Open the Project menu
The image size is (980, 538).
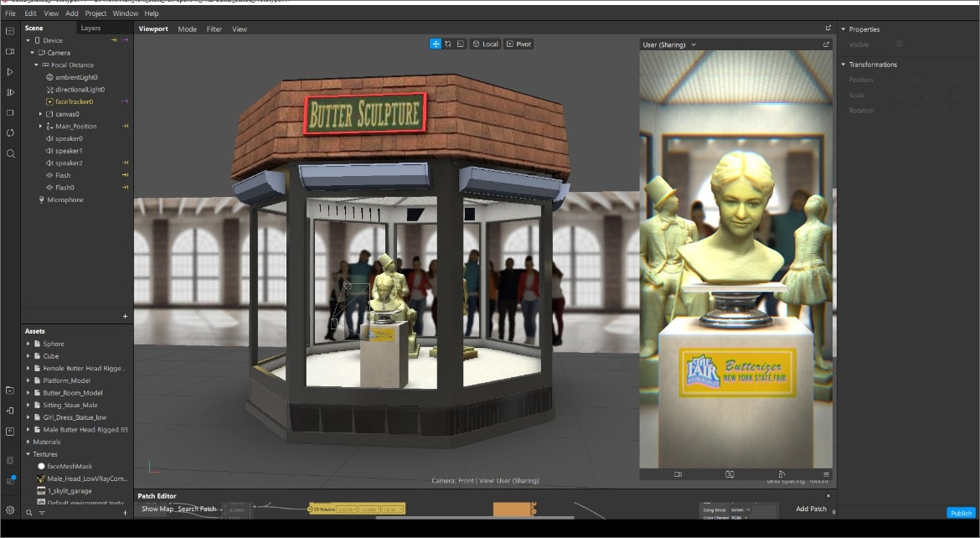pyautogui.click(x=95, y=13)
